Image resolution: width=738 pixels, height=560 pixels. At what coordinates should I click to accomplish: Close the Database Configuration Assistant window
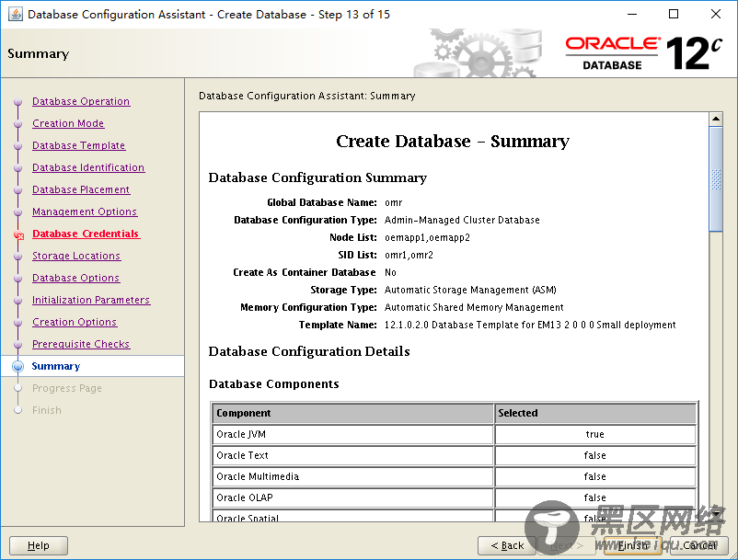(x=715, y=14)
